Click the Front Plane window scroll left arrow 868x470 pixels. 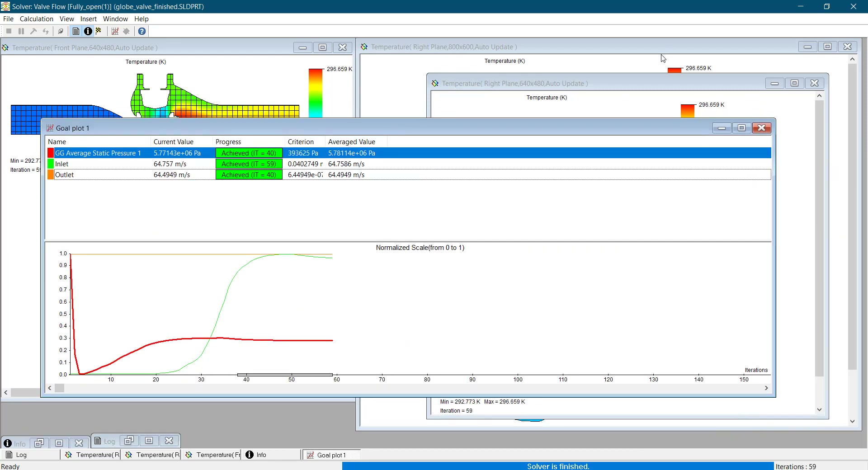(x=6, y=392)
